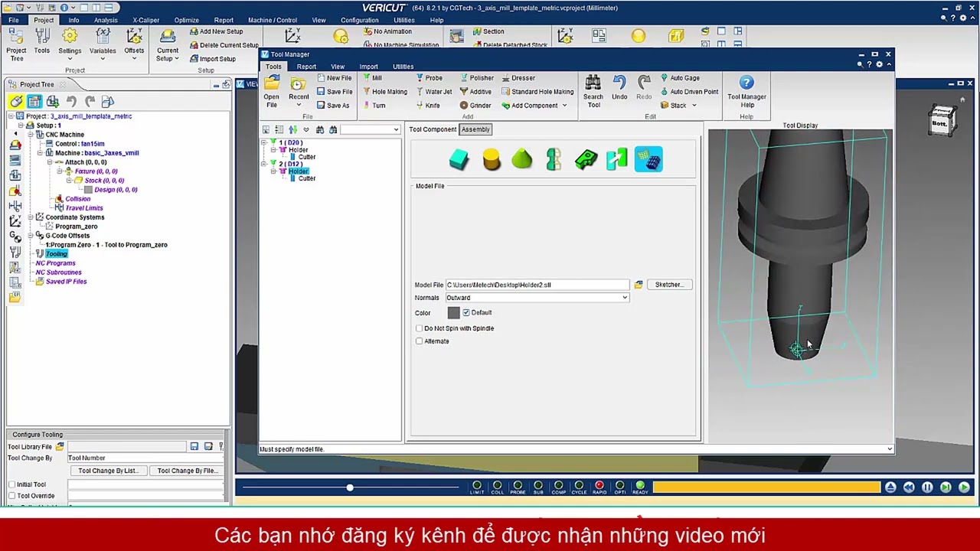The width and height of the screenshot is (980, 551).
Task: Click Tool Change By List button
Action: 108,471
